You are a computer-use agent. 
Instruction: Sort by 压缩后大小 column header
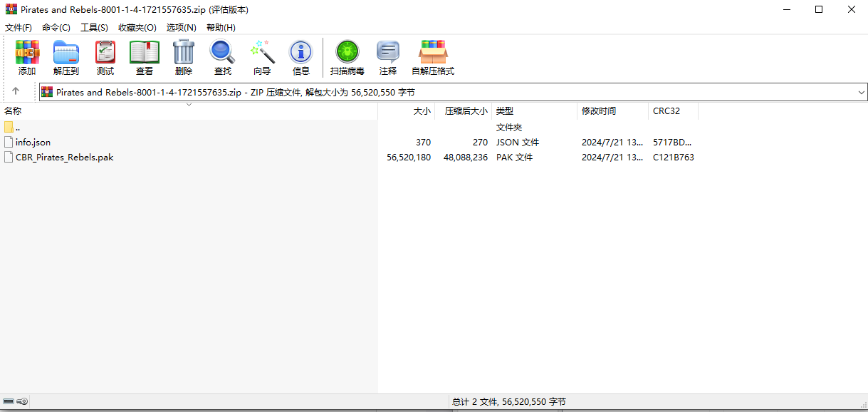click(463, 111)
